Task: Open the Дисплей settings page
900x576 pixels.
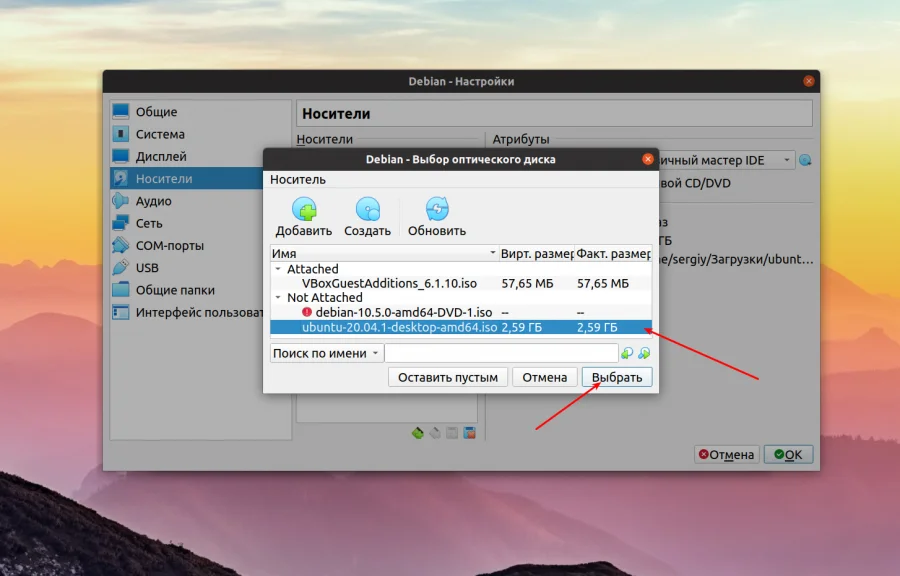Action: click(x=160, y=156)
